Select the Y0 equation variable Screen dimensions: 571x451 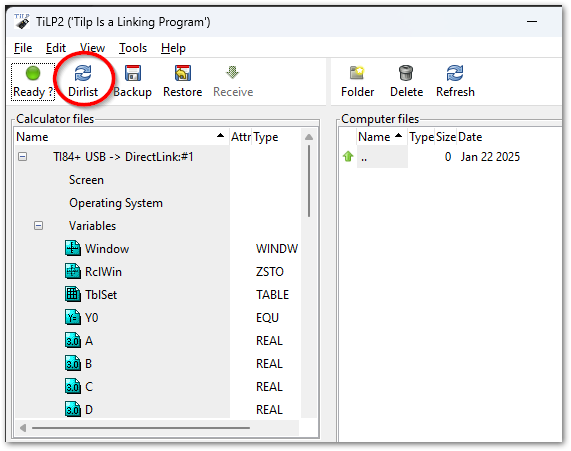[91, 318]
